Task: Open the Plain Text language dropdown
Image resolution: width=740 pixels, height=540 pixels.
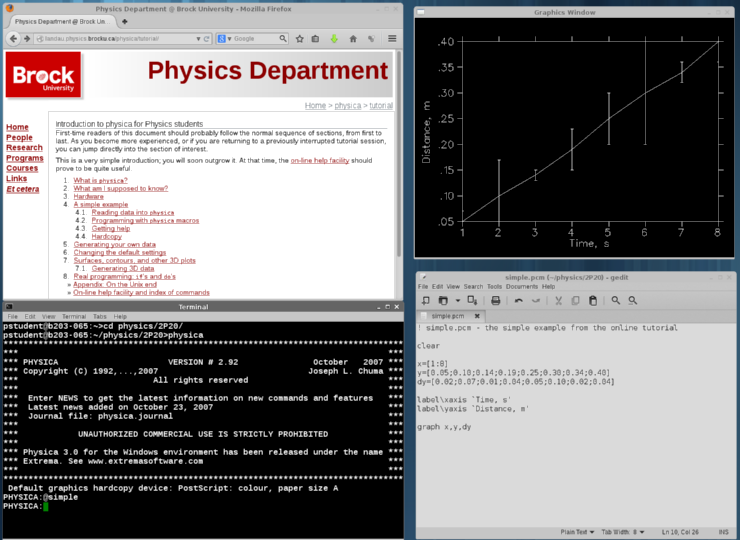Action: click(577, 532)
